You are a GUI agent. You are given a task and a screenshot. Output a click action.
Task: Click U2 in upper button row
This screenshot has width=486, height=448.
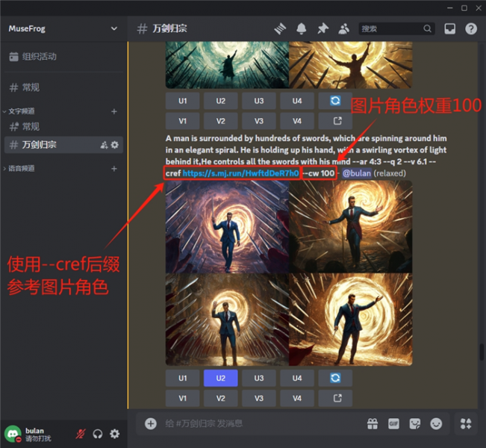(x=221, y=101)
